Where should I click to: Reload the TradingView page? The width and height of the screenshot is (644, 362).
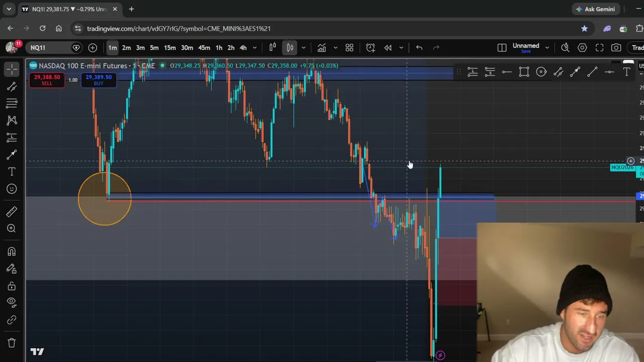click(x=43, y=29)
